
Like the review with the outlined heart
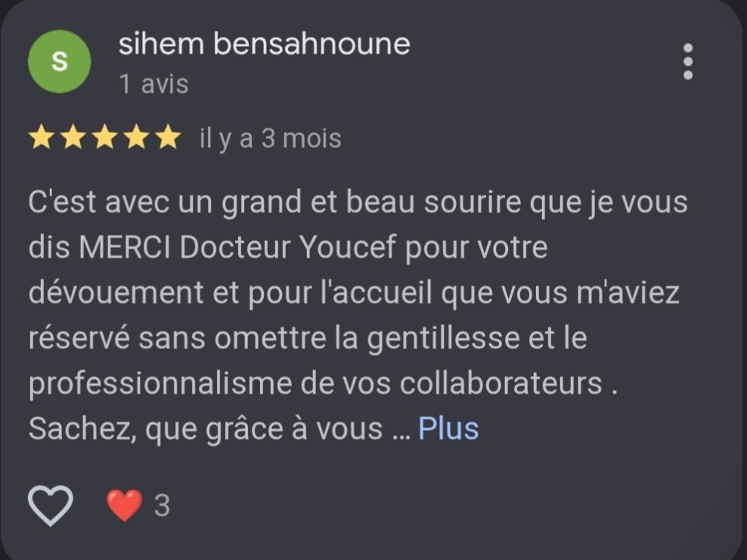(51, 506)
